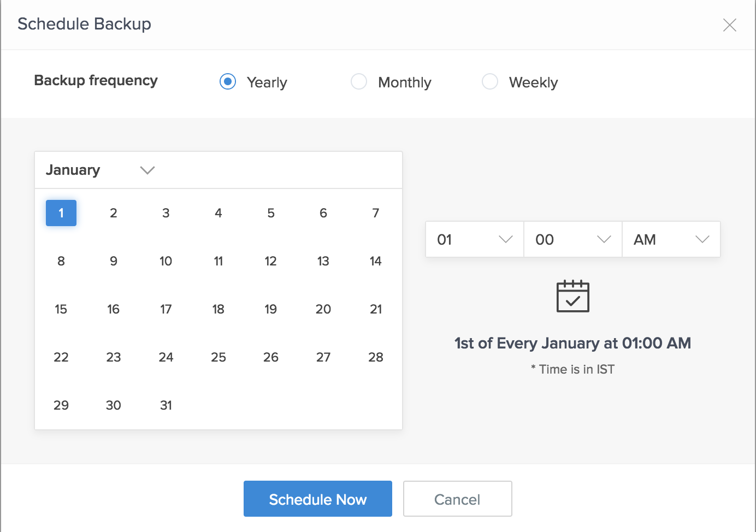The width and height of the screenshot is (756, 532).
Task: Click day 28 in the calendar
Action: 376,357
